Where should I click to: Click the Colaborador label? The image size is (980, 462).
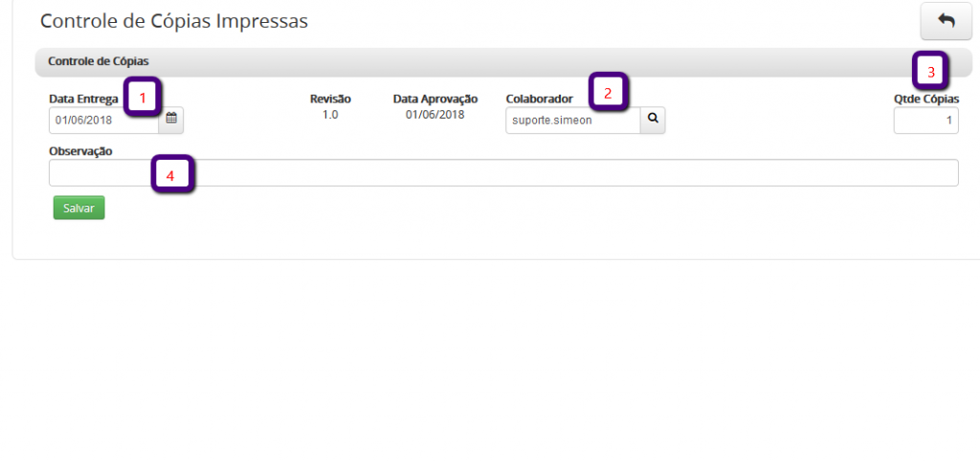539,99
